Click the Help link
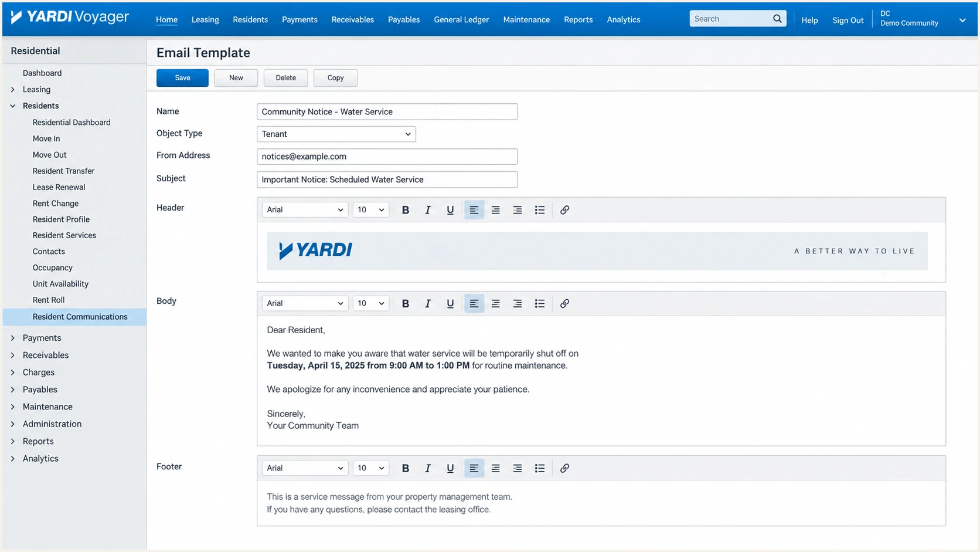Image resolution: width=980 pixels, height=552 pixels. point(809,20)
